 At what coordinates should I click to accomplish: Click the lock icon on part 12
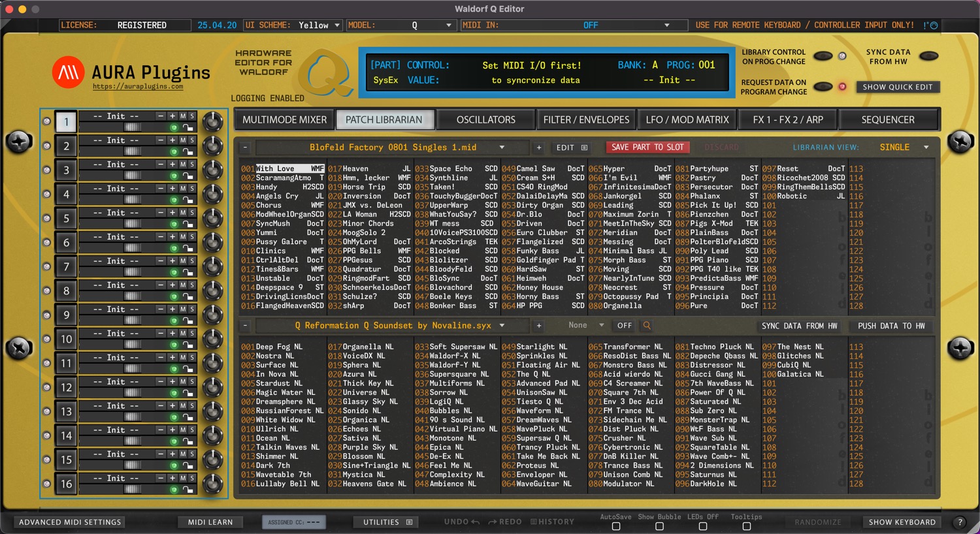coord(188,394)
